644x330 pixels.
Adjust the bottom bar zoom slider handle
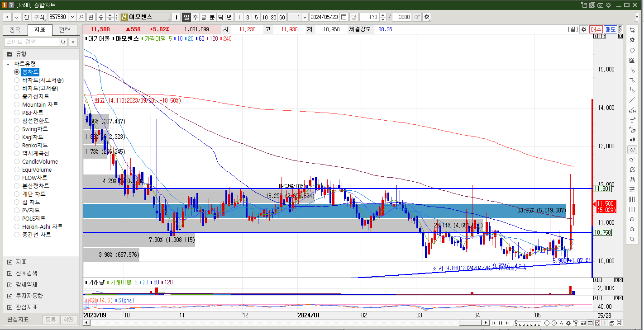tap(515, 323)
